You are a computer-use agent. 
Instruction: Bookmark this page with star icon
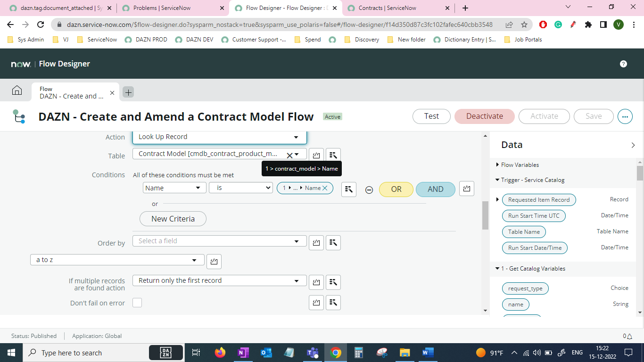[524, 25]
